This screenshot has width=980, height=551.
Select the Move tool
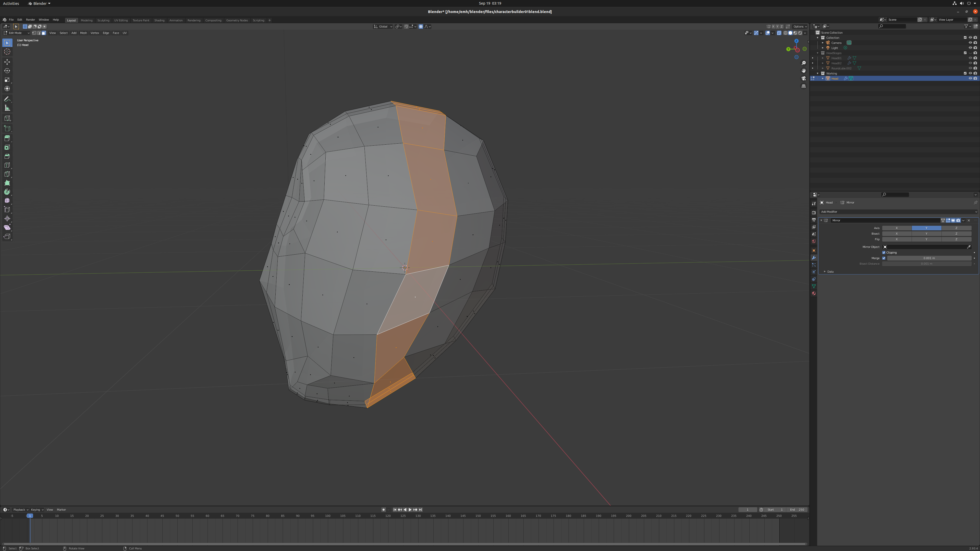click(7, 62)
